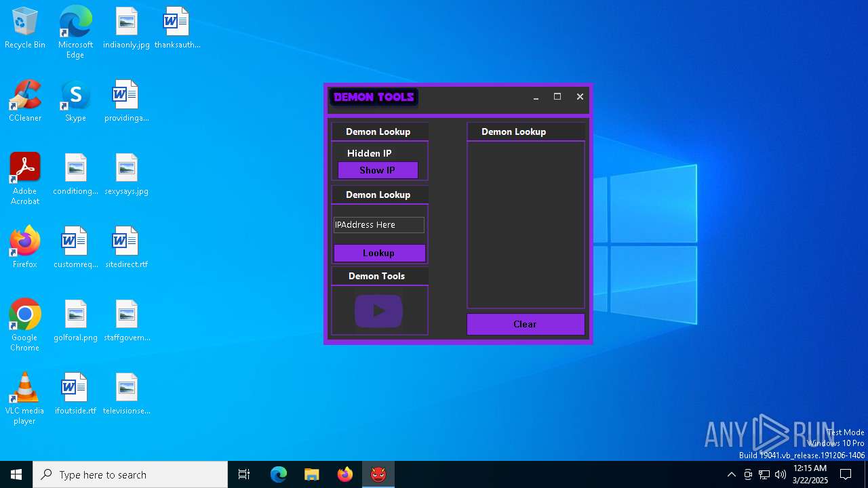This screenshot has height=488, width=868.
Task: Select Adobe Acrobat desktop shortcut
Action: pyautogui.click(x=25, y=179)
